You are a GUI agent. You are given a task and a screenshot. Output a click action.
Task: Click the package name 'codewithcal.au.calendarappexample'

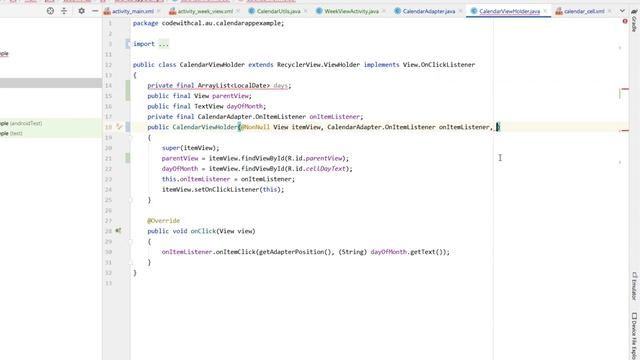221,23
